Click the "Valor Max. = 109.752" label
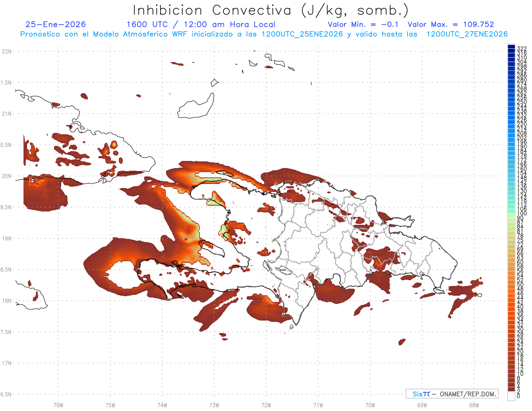This screenshot has width=532, height=411. pyautogui.click(x=450, y=24)
